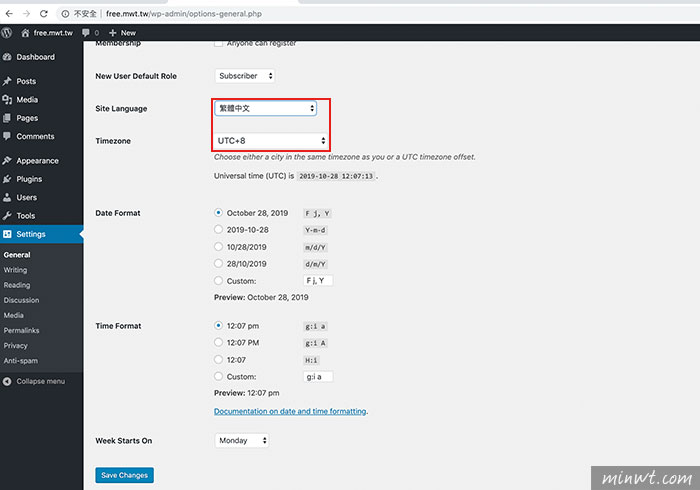Open Reading settings submenu item
Screen dimensions: 700x490
tap(17, 285)
